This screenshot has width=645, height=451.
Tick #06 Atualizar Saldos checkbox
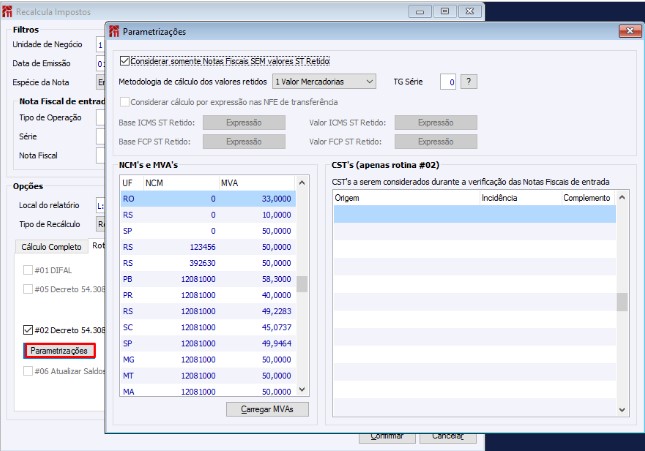point(28,371)
